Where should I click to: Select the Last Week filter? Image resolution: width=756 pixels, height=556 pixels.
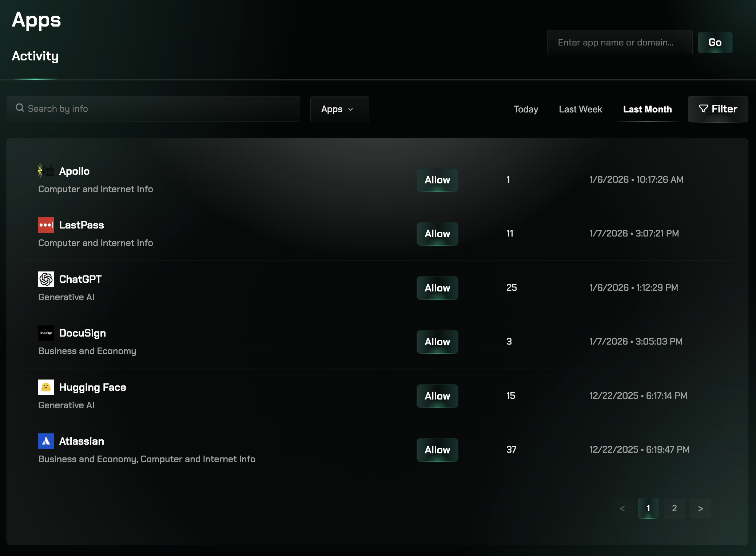(580, 109)
